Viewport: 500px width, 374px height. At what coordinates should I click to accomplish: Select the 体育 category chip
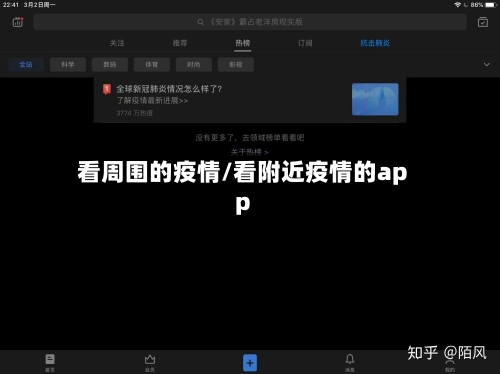pos(152,64)
